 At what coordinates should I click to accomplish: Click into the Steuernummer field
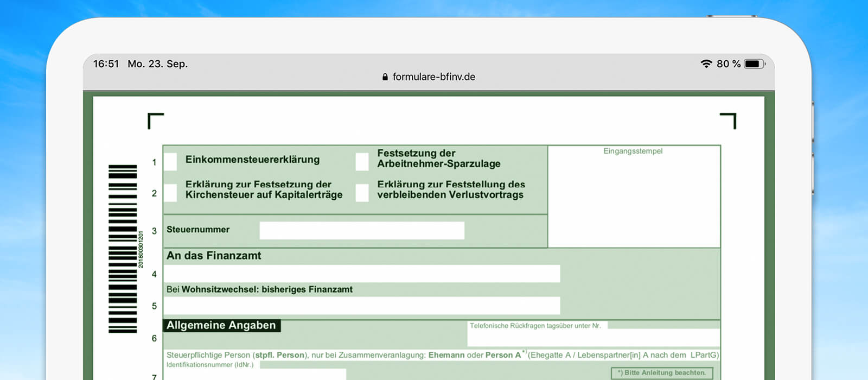[362, 230]
